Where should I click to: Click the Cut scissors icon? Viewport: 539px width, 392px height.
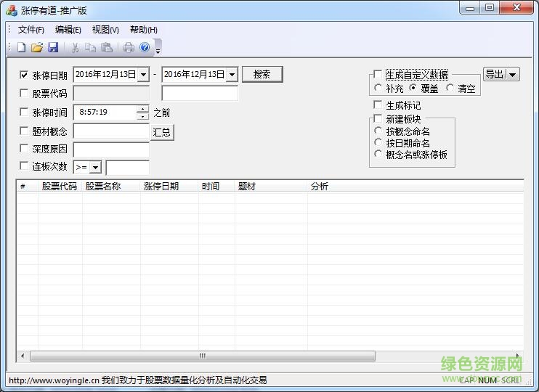[74, 48]
